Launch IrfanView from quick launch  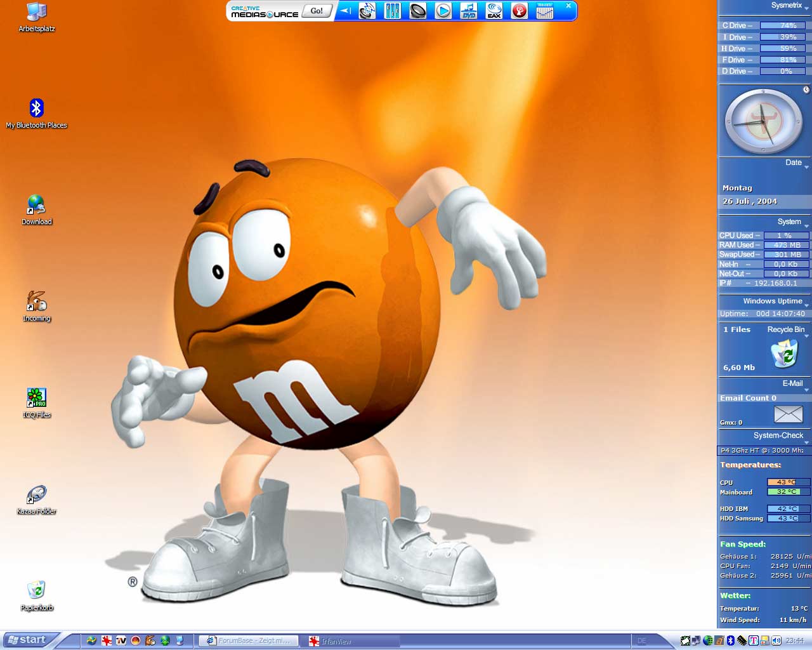tap(106, 640)
